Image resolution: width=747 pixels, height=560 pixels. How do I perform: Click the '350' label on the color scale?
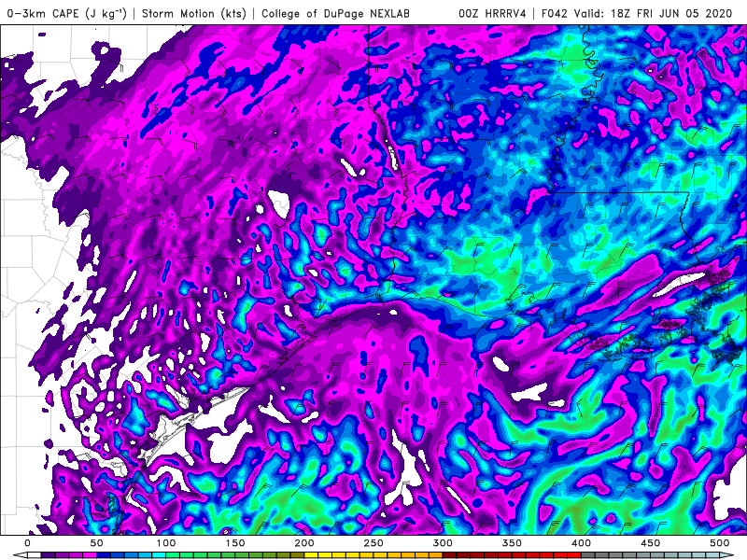click(512, 543)
